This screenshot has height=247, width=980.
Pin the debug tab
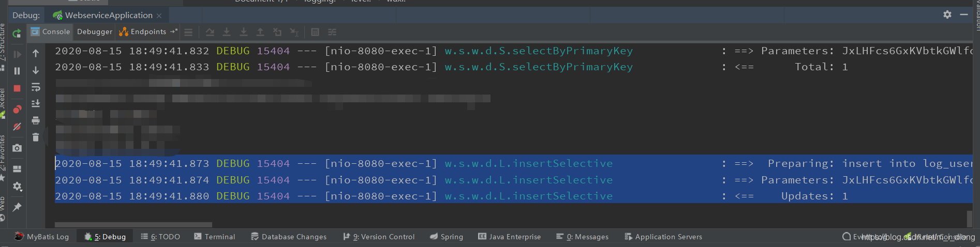[17, 207]
